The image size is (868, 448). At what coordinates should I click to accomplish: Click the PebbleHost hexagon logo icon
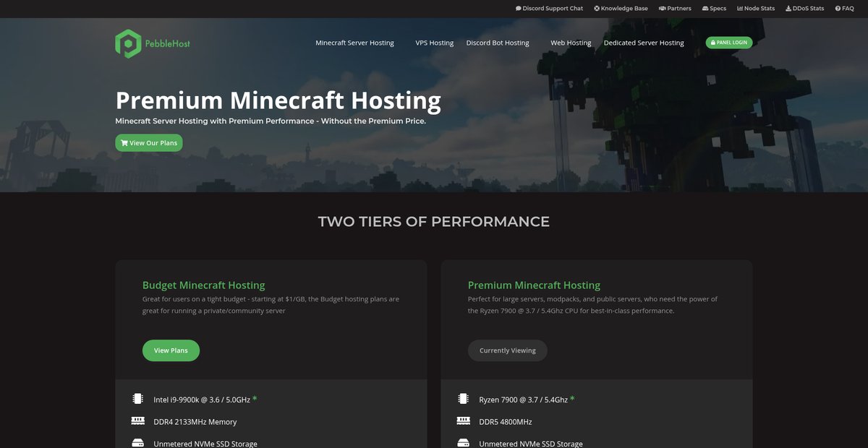(127, 43)
